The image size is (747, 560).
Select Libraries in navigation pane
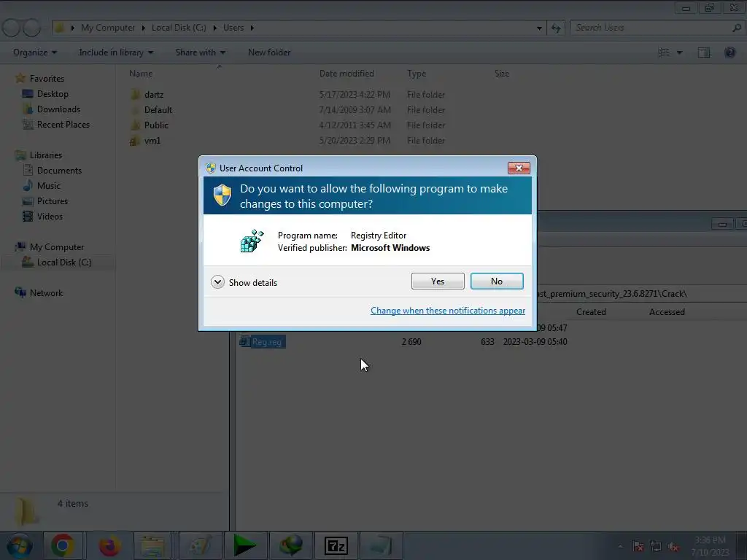point(45,155)
